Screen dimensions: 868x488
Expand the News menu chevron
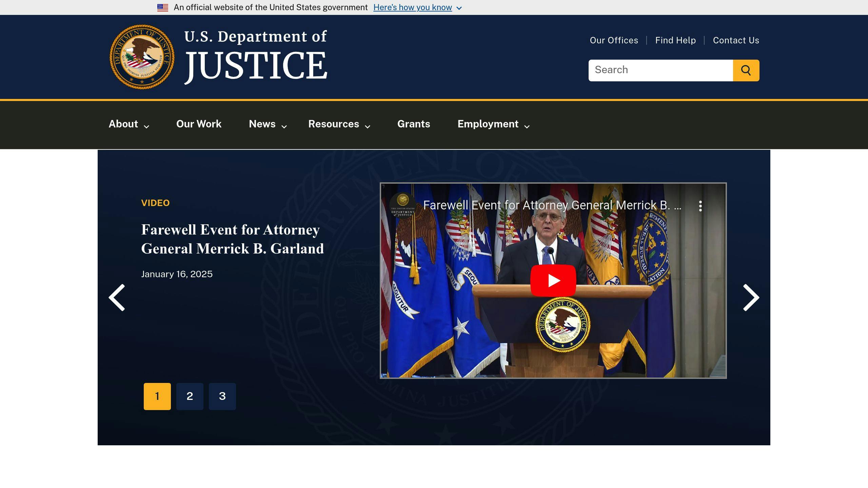(284, 127)
